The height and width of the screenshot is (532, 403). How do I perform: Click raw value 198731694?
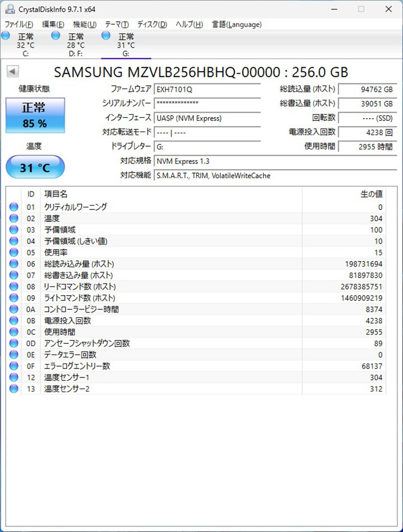[x=364, y=264]
